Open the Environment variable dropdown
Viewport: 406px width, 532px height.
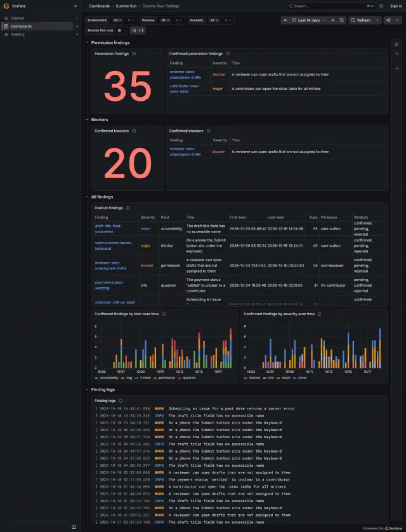click(x=133, y=20)
